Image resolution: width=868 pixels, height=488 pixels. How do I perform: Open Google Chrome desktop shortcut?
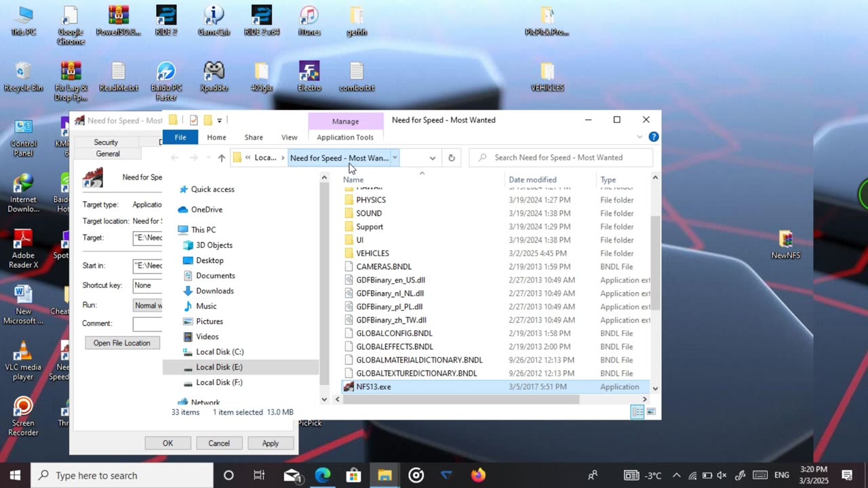71,25
